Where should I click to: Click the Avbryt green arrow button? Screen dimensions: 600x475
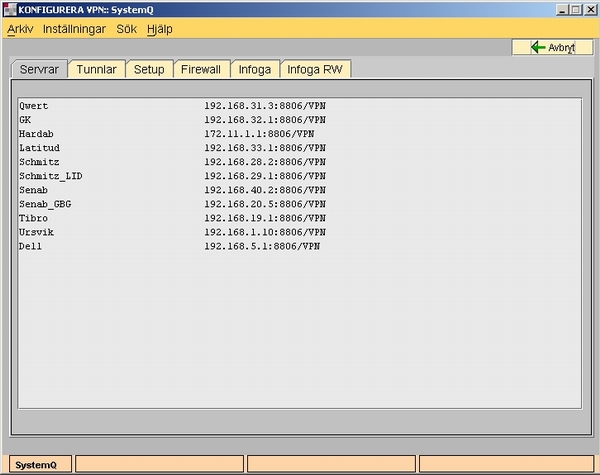click(552, 47)
